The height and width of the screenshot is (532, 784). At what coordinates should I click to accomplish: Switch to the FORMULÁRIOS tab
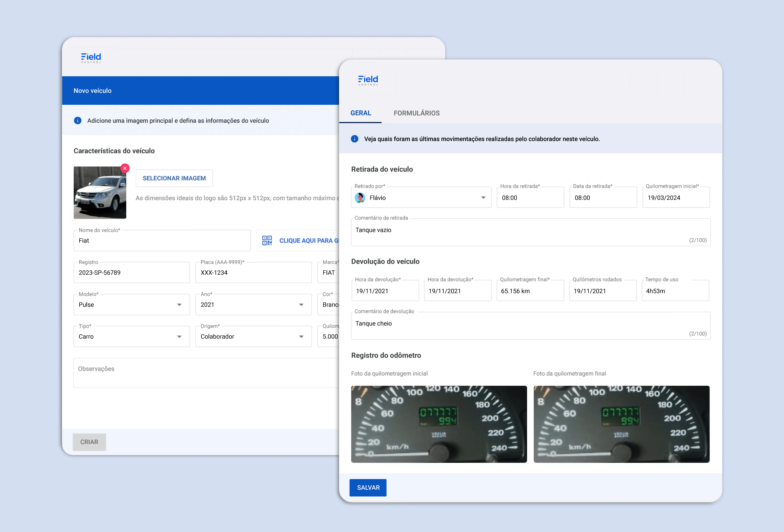[x=417, y=113]
